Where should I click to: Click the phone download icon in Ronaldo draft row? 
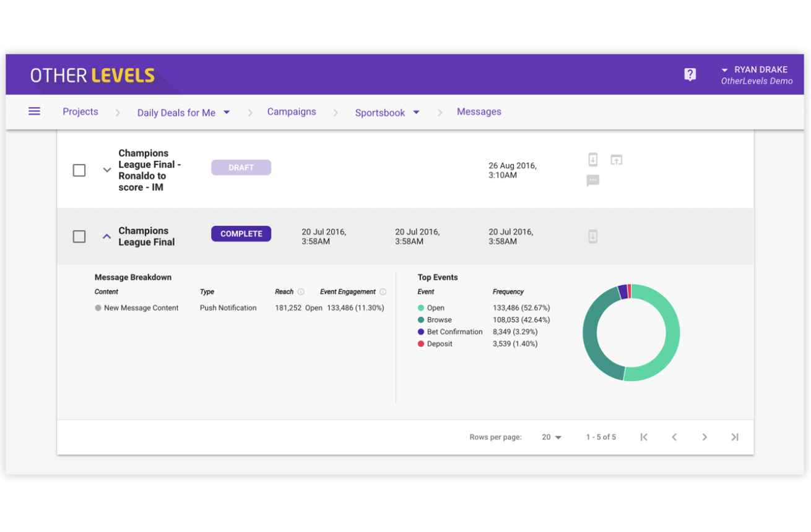tap(592, 160)
